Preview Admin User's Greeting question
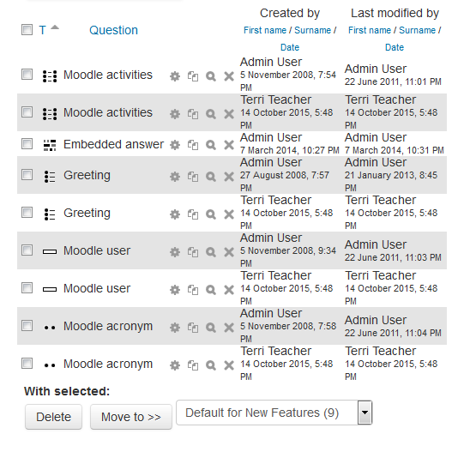The image size is (476, 452). pyautogui.click(x=211, y=177)
